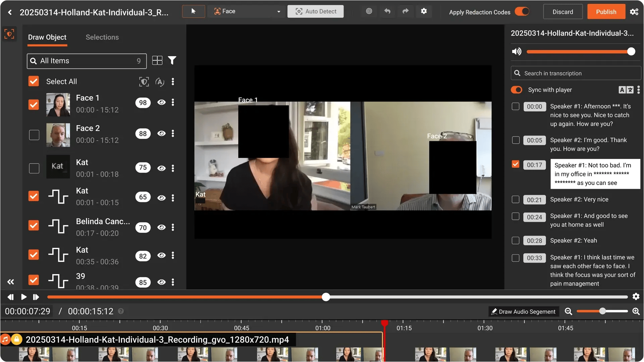The width and height of the screenshot is (644, 362).
Task: Uncheck the Face 1 checkbox
Action: click(34, 105)
